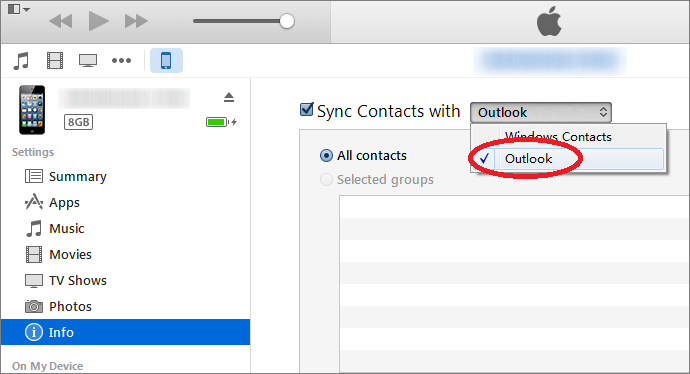The width and height of the screenshot is (690, 374).
Task: Click the iPod device thumbnail
Action: pyautogui.click(x=32, y=110)
